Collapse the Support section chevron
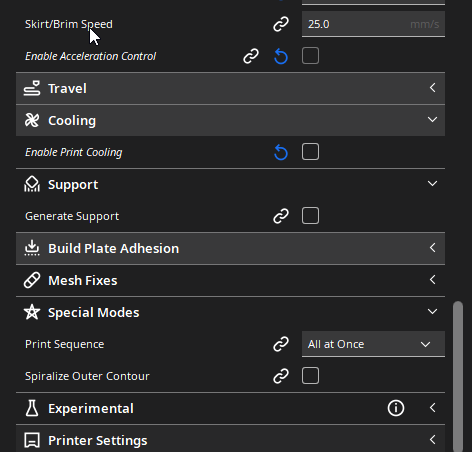 pyautogui.click(x=432, y=184)
